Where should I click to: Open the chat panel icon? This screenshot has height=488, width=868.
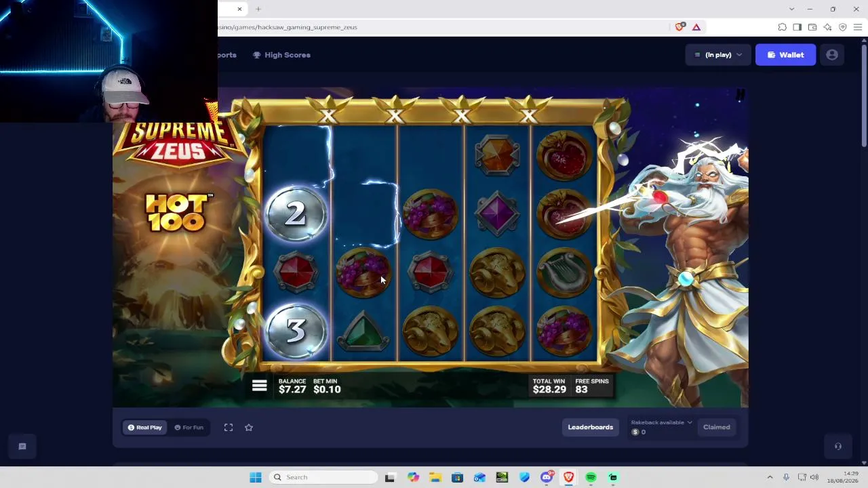(22, 446)
